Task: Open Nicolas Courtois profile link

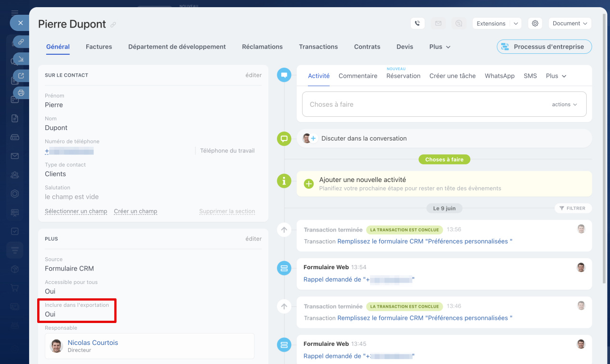Action: [93, 343]
